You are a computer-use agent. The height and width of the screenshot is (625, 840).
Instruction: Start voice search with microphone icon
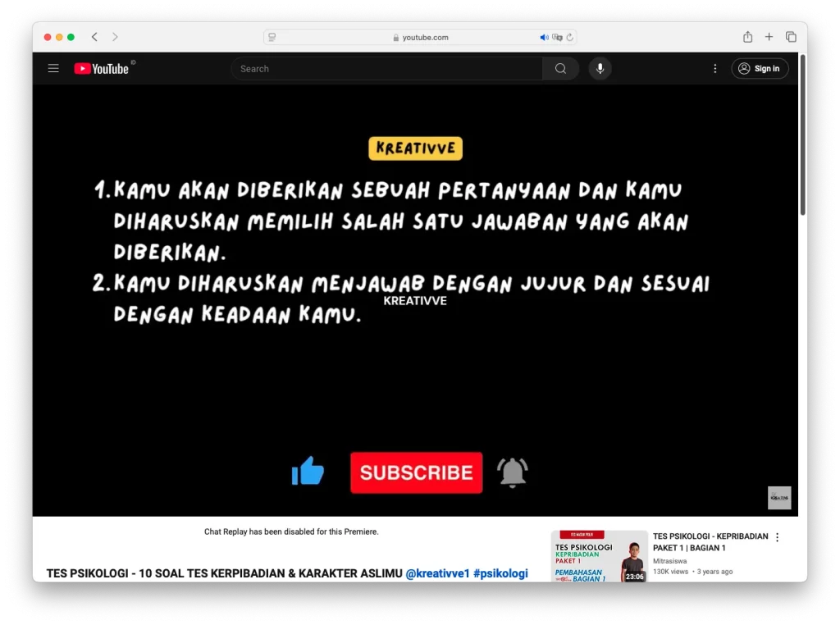pyautogui.click(x=600, y=69)
